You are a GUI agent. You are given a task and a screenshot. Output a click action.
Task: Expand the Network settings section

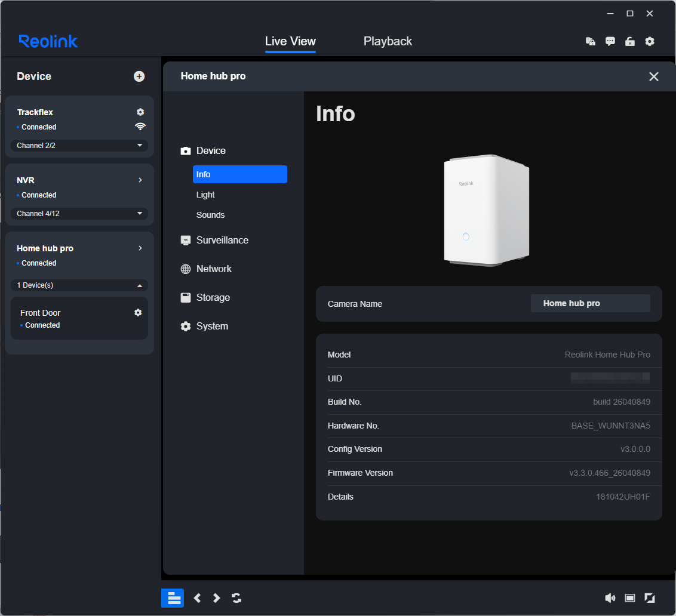tap(214, 269)
